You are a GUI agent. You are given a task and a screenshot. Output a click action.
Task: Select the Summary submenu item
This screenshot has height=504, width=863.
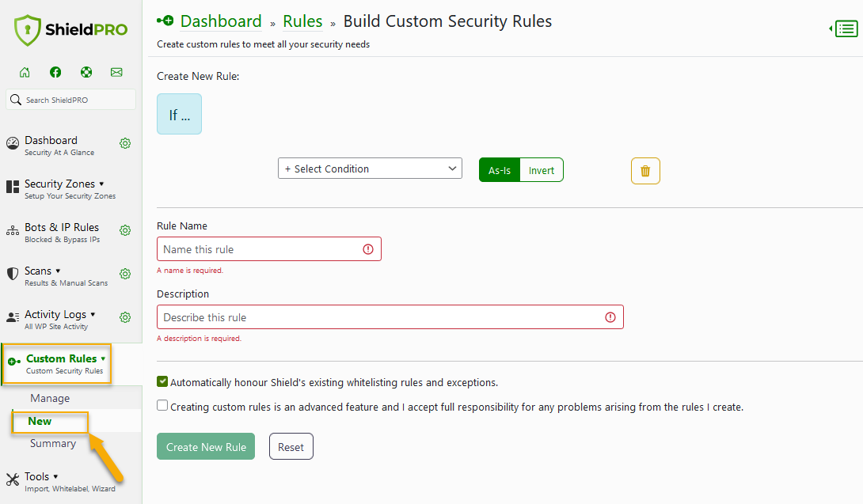click(x=53, y=443)
